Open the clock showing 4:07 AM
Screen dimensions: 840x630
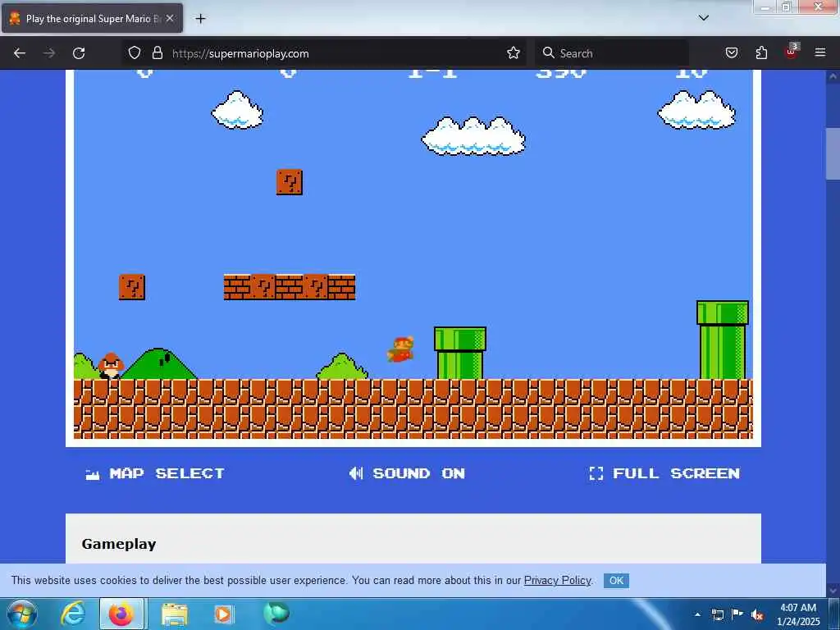coord(798,614)
